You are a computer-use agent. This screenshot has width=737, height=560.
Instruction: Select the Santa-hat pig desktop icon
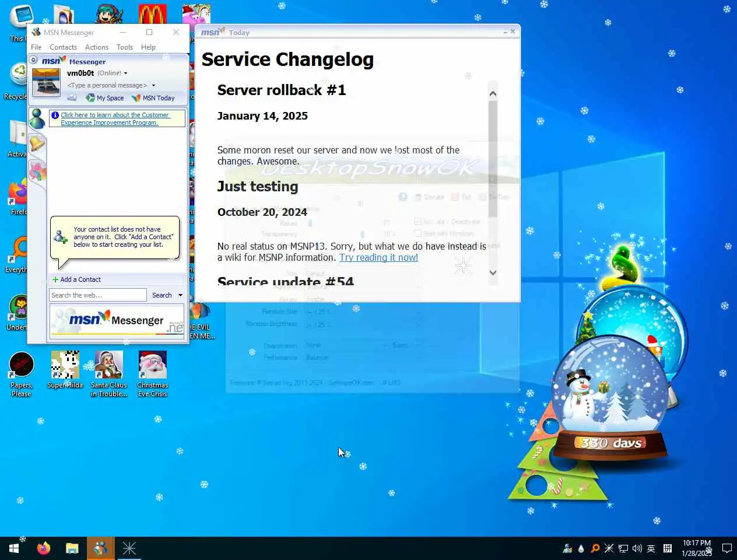tap(196, 14)
